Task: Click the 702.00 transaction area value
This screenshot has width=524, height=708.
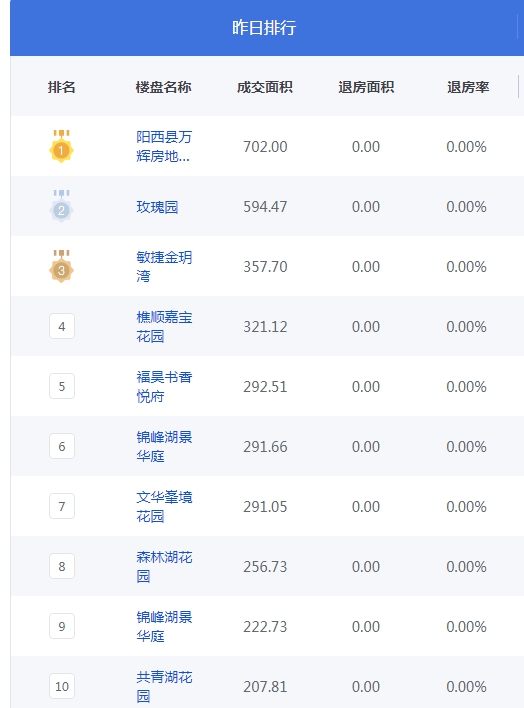Action: [265, 147]
